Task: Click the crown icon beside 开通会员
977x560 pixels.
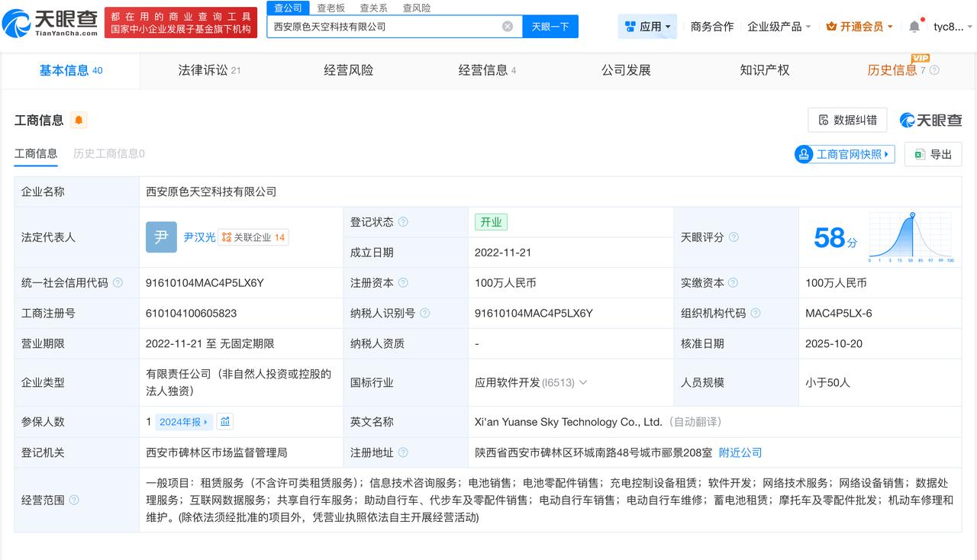Action: (x=831, y=25)
